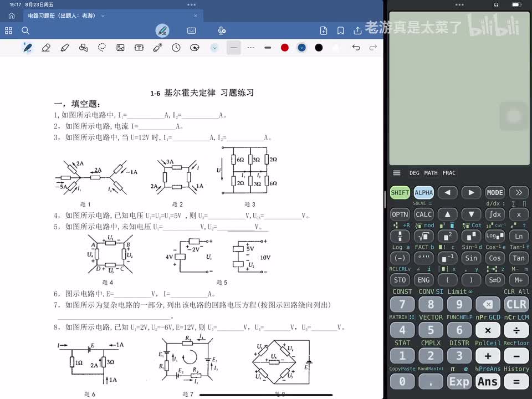Tap the Sin key
The height and width of the screenshot is (399, 532).
click(471, 258)
